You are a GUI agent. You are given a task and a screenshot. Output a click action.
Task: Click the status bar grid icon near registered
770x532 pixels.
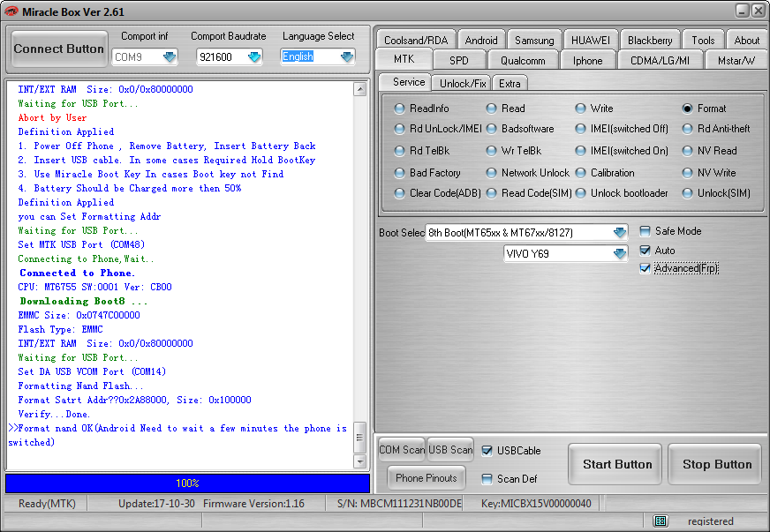(661, 521)
